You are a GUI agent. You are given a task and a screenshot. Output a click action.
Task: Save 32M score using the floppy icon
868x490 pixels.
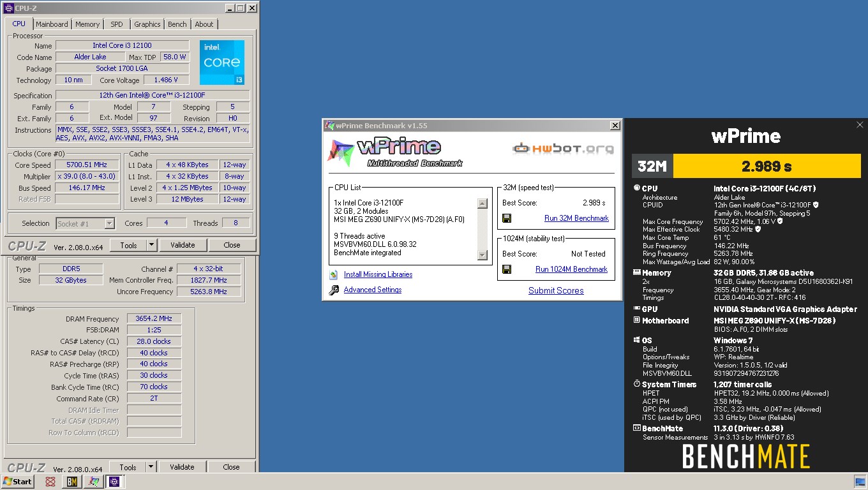[x=507, y=218]
